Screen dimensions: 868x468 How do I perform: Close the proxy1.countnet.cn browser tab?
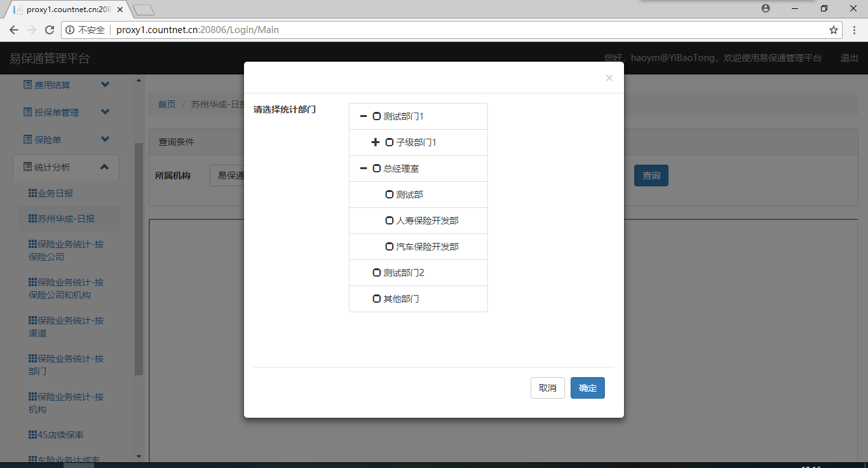pos(120,10)
